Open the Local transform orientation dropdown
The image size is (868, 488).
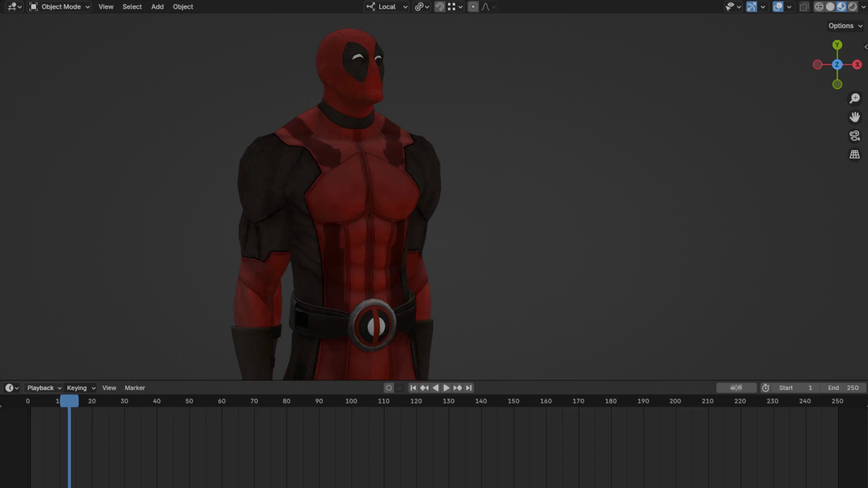387,7
